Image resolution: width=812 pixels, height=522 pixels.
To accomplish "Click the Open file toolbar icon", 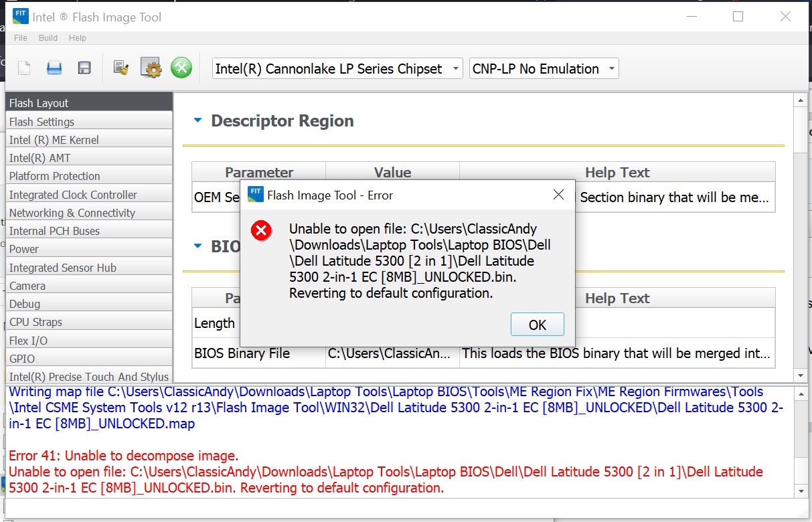I will (x=54, y=68).
